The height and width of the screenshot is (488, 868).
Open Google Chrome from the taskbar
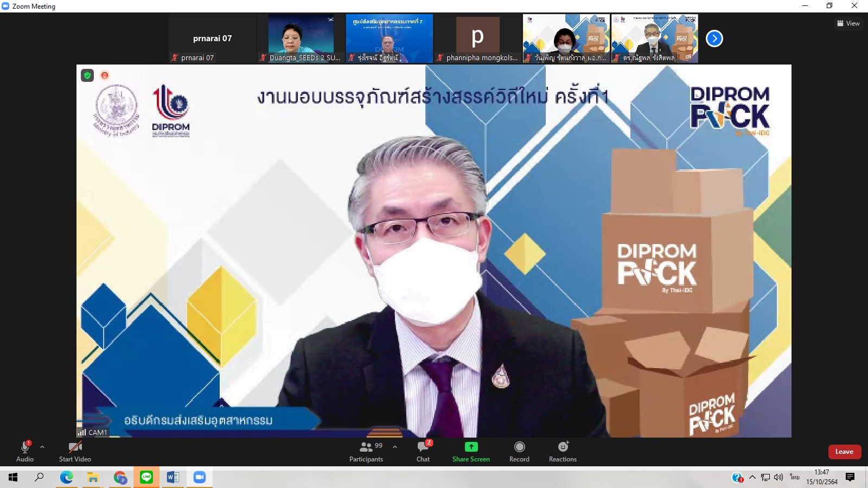120,477
